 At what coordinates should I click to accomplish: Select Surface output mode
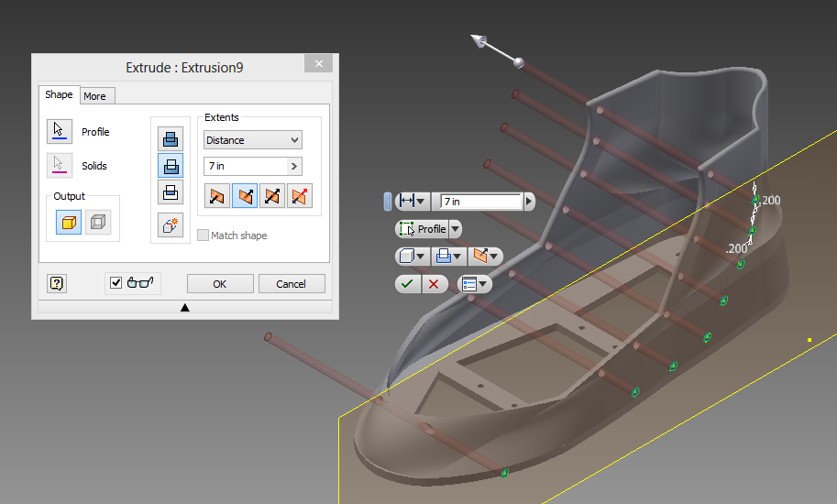click(98, 223)
